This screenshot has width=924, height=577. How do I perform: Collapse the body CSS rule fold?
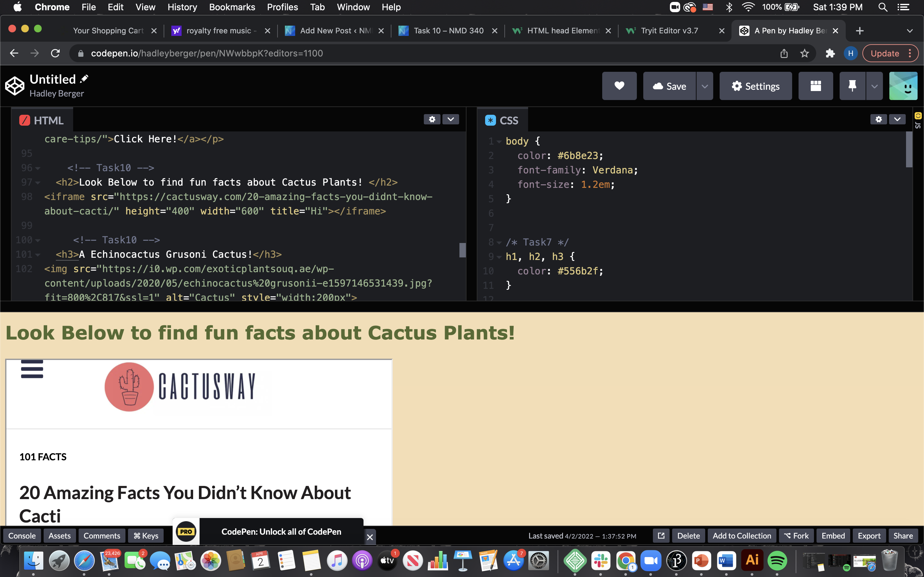[x=499, y=142]
